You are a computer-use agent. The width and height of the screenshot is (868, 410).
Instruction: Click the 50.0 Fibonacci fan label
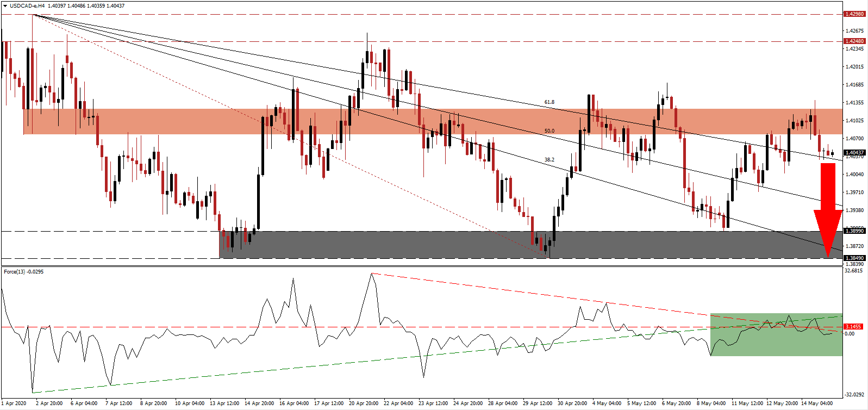click(549, 131)
